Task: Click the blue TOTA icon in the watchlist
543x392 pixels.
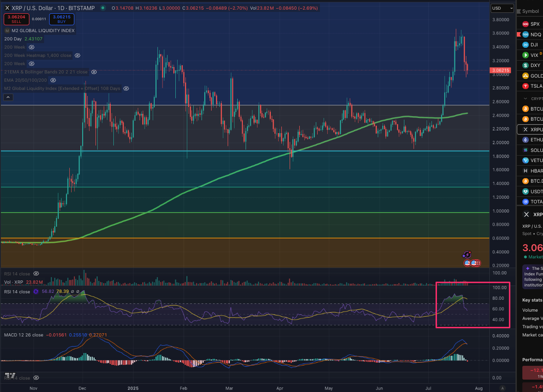Action: (526, 202)
